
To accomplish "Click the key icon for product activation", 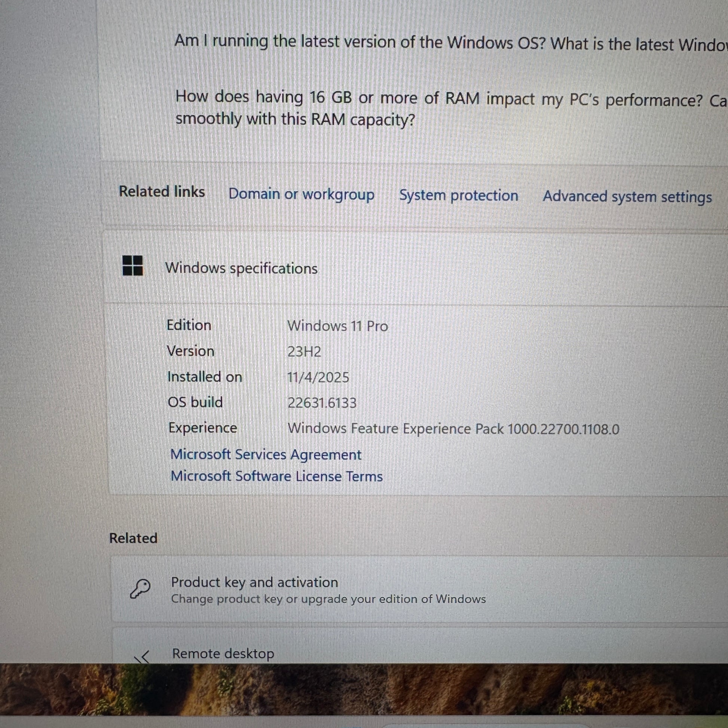I will coord(140,588).
